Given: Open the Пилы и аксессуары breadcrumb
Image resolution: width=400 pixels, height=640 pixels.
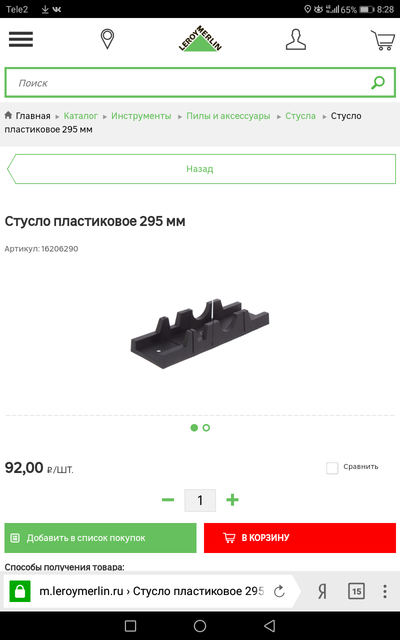Looking at the screenshot, I should (228, 116).
